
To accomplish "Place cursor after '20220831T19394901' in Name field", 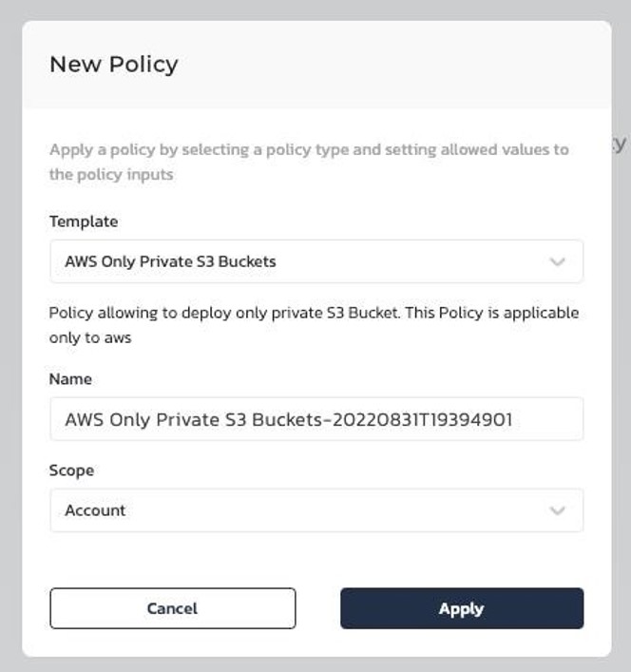I will pos(513,419).
